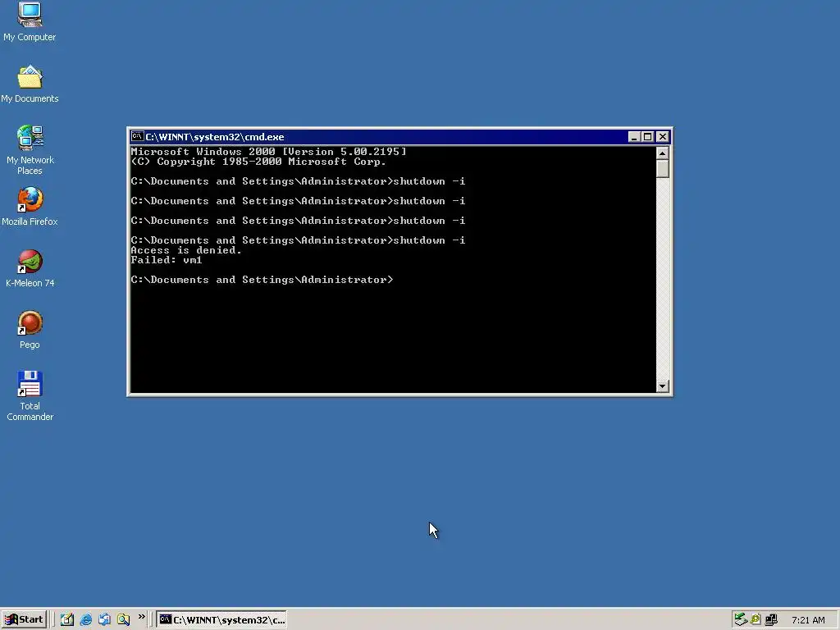
Task: Click 'Microsoft Windows 2000 [Version 5.00.2195]' line
Action: click(x=268, y=152)
